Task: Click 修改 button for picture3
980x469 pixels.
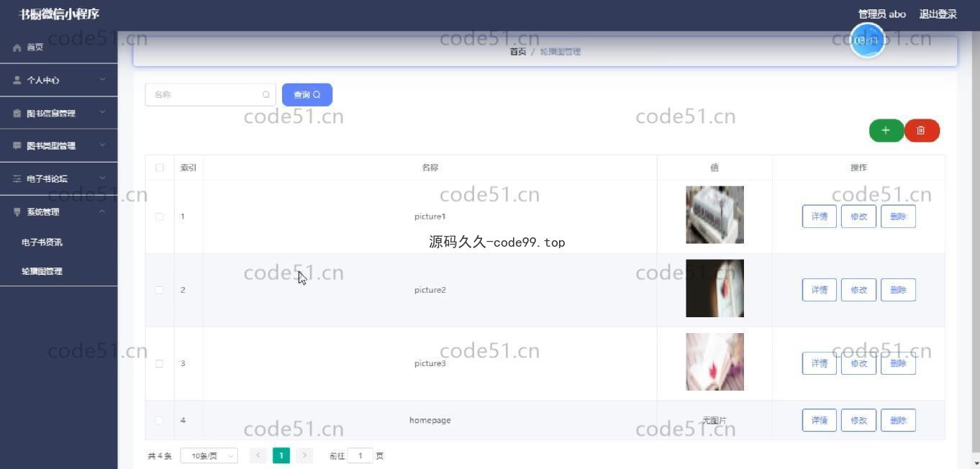Action: click(858, 363)
